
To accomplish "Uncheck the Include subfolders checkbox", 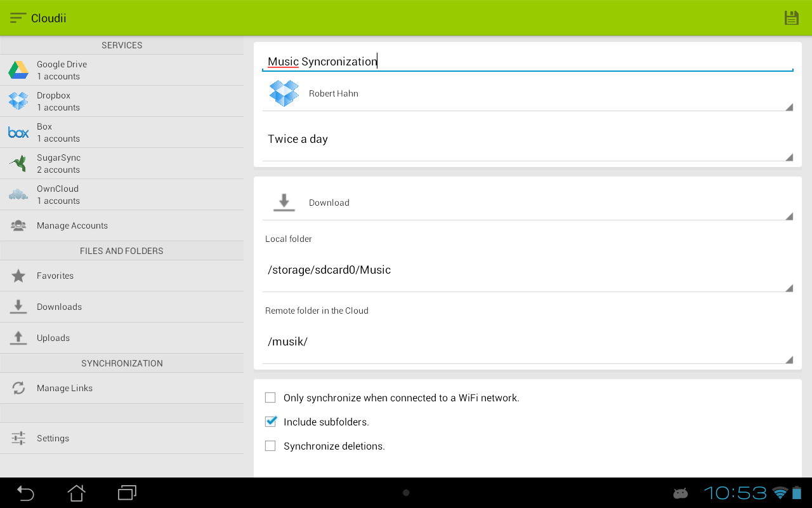I will tap(270, 422).
